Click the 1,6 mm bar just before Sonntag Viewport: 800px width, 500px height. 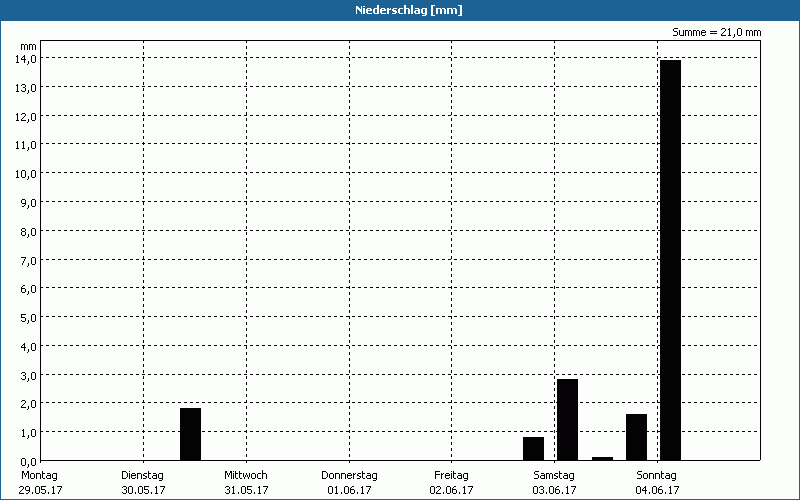point(636,437)
